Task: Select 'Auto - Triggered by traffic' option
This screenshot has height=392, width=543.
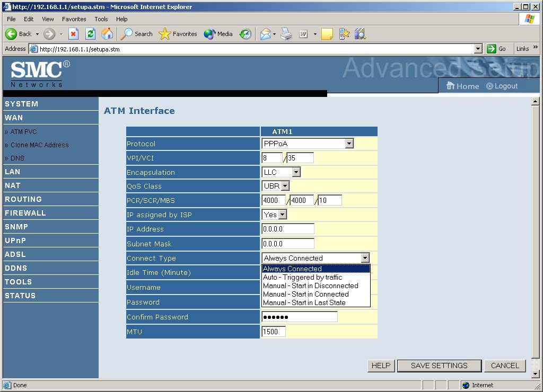Action: coord(303,277)
